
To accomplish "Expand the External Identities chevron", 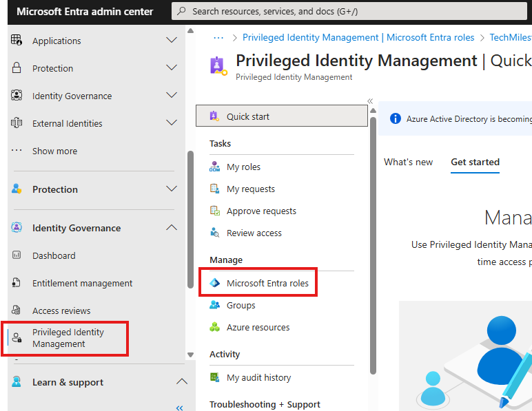I will click(172, 123).
